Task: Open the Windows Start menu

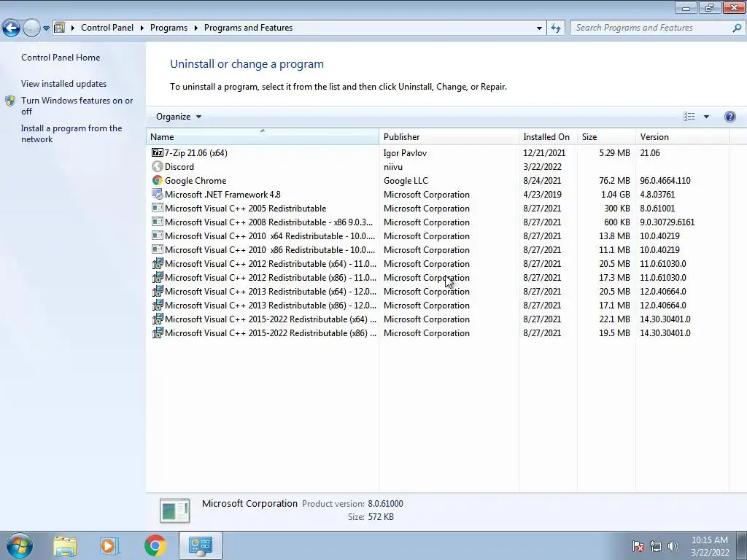Action: pyautogui.click(x=19, y=545)
